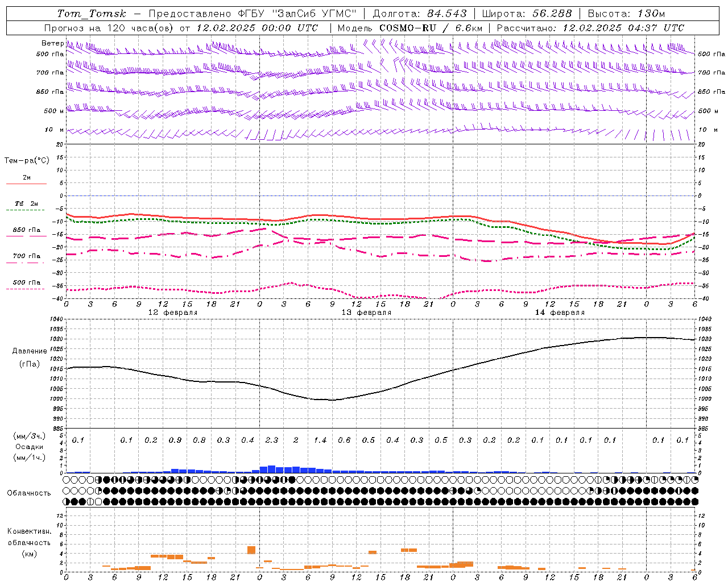Screen dimensions: 728x582
Task: Select the 14 февраля date label
Action: pos(560,313)
